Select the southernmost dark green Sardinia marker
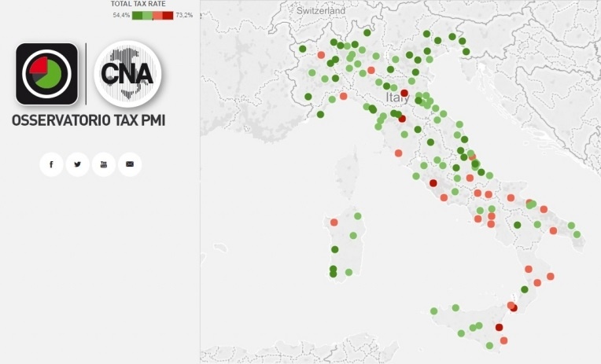 [333, 274]
